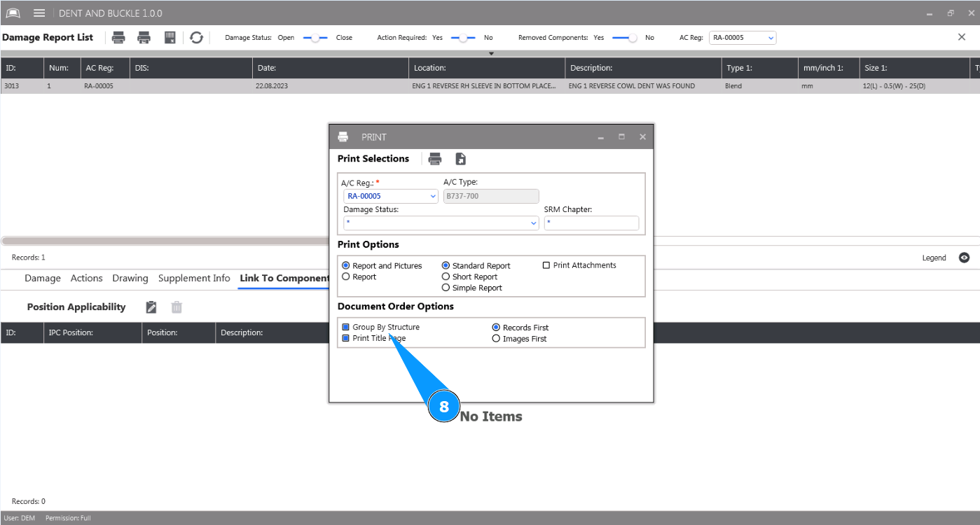980x525 pixels.
Task: Open the Supplement Info tab
Action: (x=194, y=279)
